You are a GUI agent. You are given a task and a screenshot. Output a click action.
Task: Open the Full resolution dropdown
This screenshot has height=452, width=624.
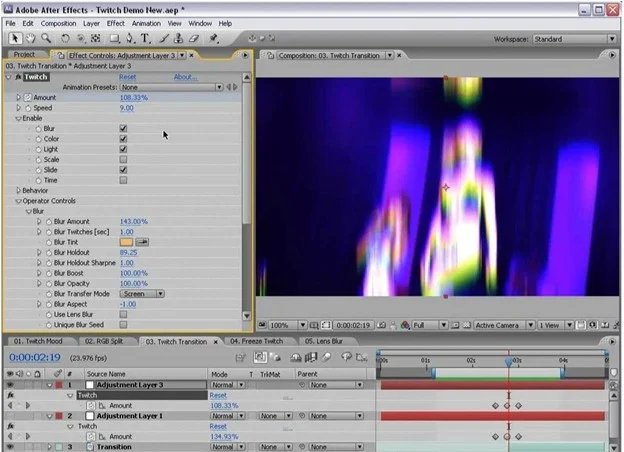[x=430, y=325]
